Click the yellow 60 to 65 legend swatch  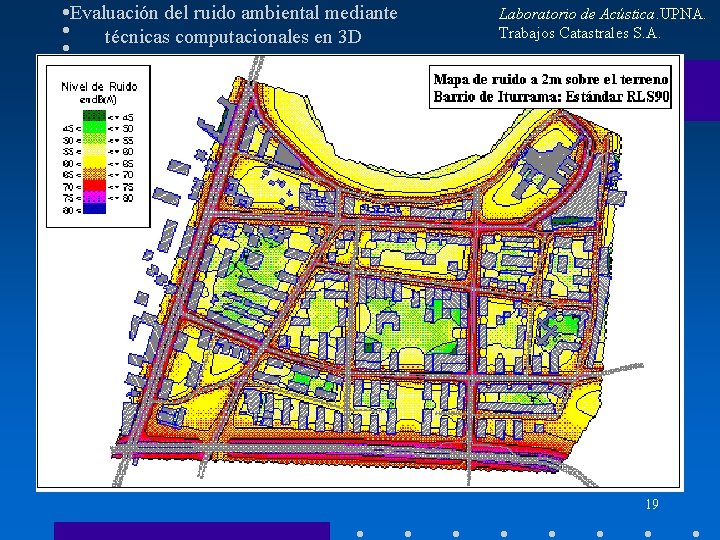click(95, 162)
